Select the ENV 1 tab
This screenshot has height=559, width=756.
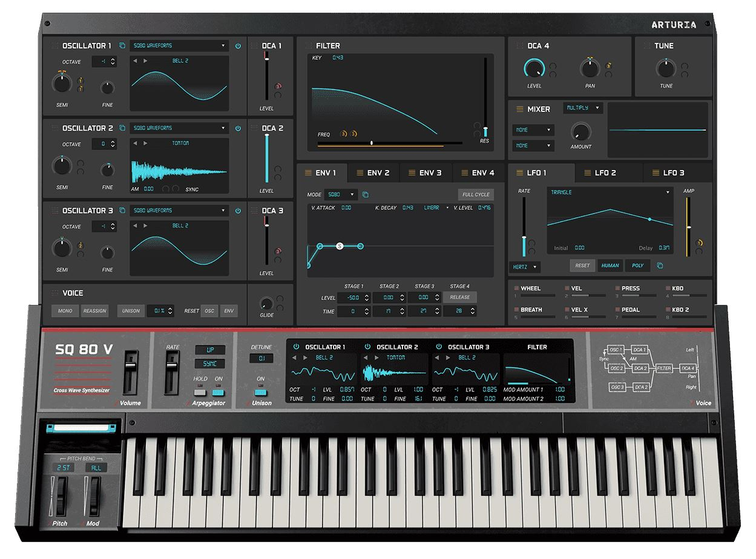pyautogui.click(x=321, y=173)
